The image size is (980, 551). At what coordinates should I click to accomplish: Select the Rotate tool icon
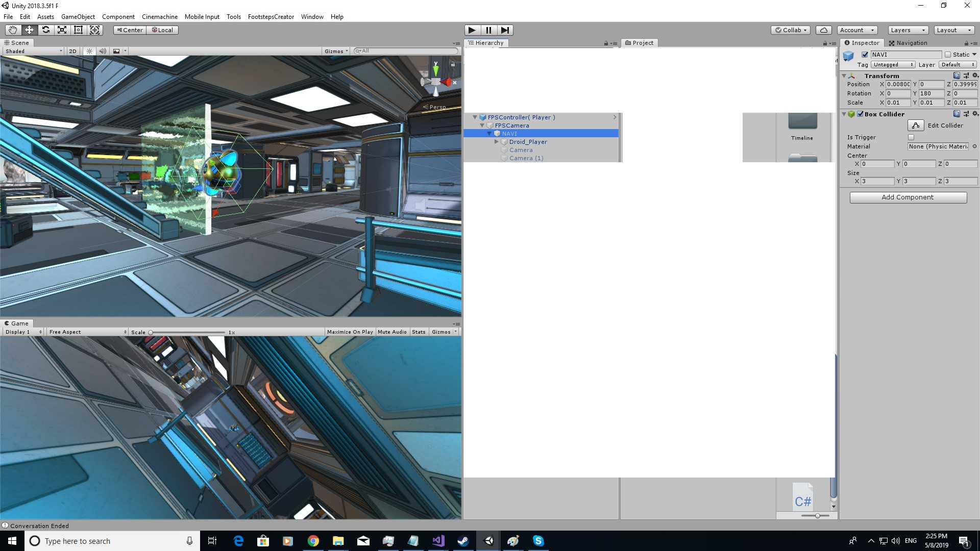pos(46,30)
